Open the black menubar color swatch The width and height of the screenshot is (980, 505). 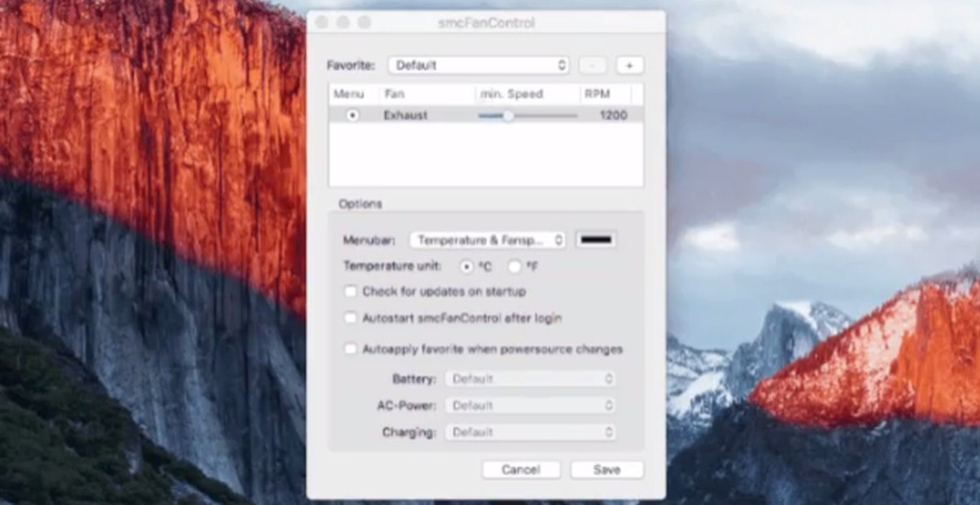(597, 240)
